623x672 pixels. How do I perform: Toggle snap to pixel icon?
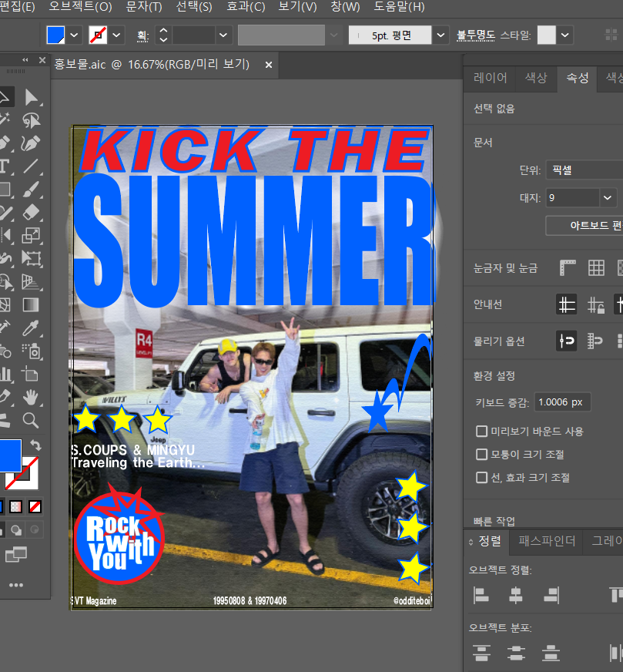click(x=595, y=341)
